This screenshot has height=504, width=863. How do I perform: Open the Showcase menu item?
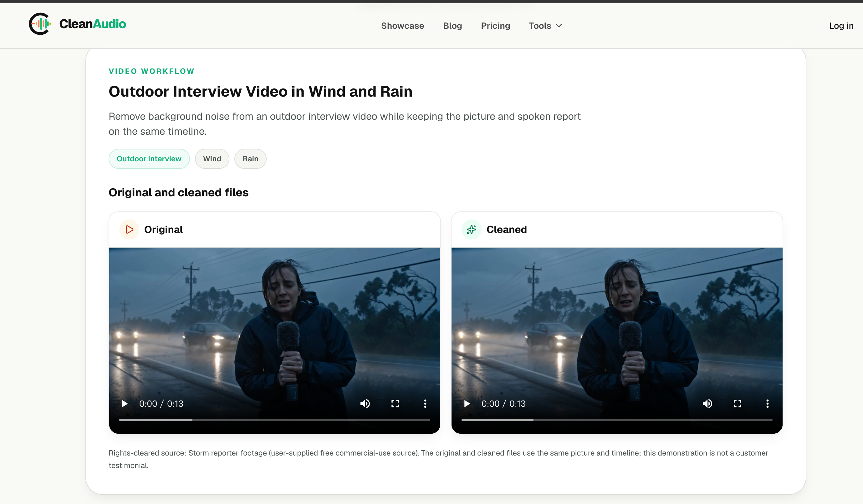pos(402,26)
